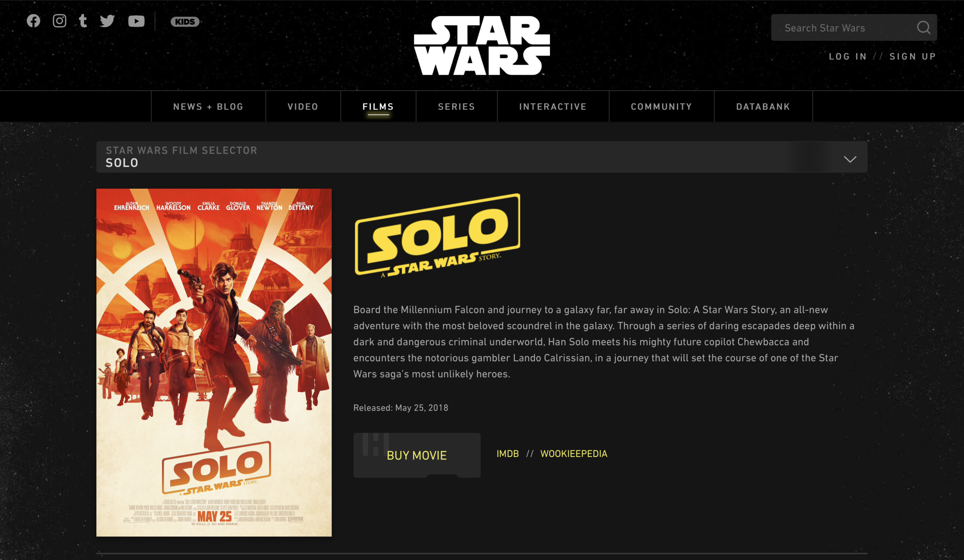
Task: Select the Films navigation tab
Action: [x=378, y=107]
